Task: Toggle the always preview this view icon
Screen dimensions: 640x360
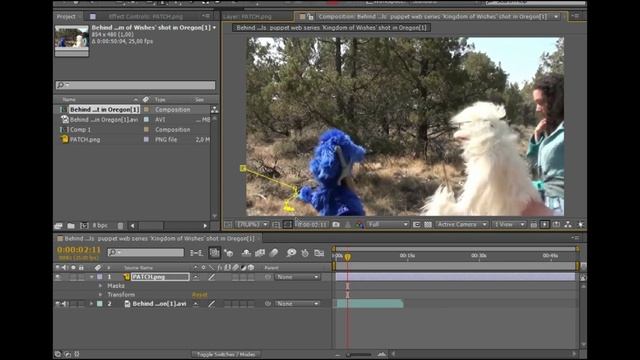Action: (228, 224)
